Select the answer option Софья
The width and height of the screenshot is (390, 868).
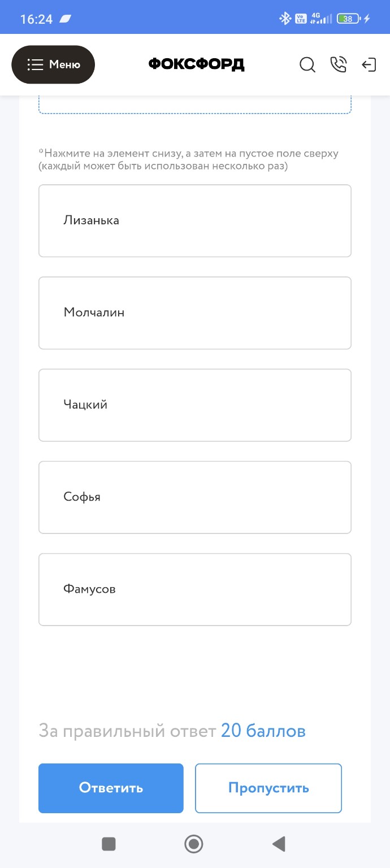(194, 497)
